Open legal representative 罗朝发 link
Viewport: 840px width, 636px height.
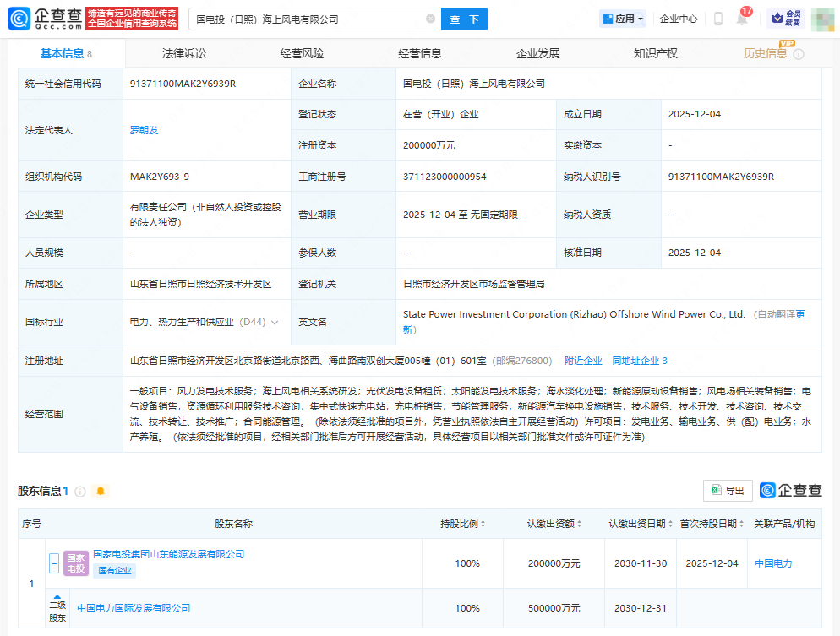[x=144, y=130]
